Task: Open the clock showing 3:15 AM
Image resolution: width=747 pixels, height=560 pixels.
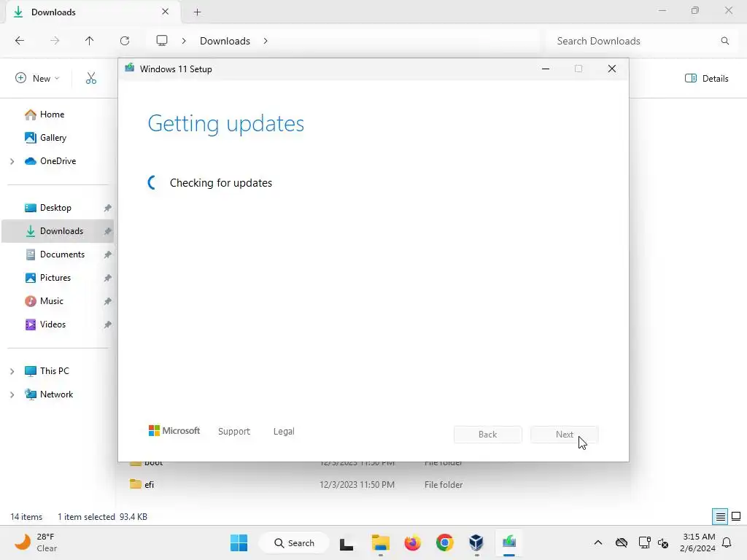Action: pyautogui.click(x=697, y=542)
